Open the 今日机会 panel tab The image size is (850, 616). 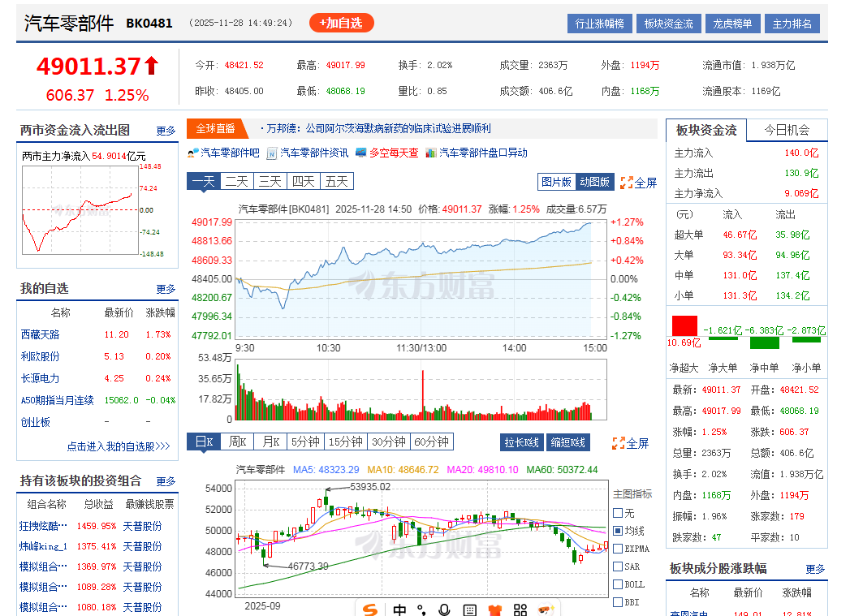787,130
